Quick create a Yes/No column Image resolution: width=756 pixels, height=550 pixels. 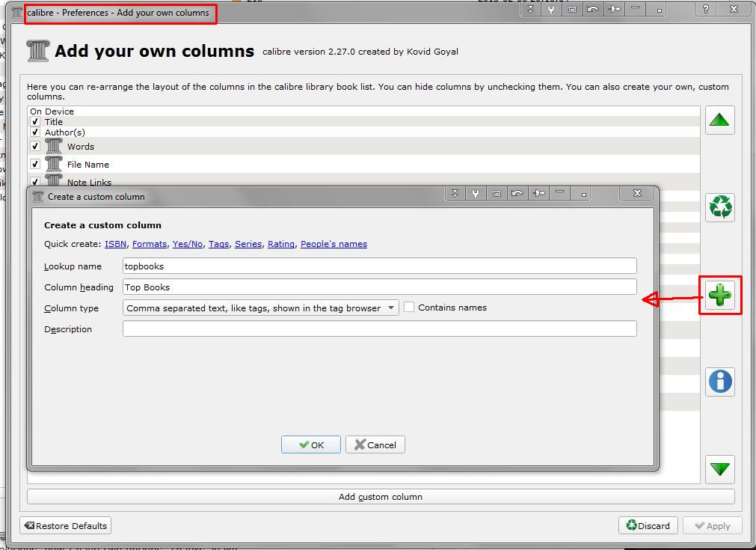coord(188,244)
